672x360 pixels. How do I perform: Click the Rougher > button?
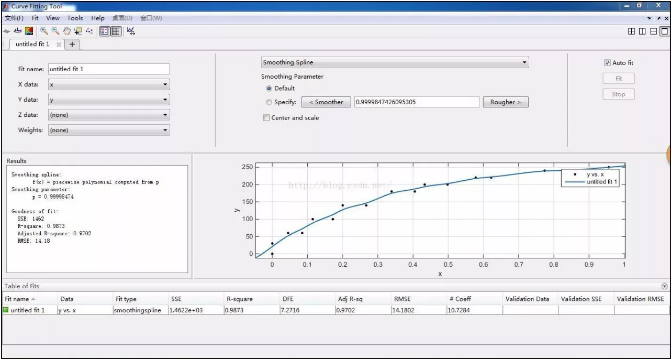click(506, 102)
